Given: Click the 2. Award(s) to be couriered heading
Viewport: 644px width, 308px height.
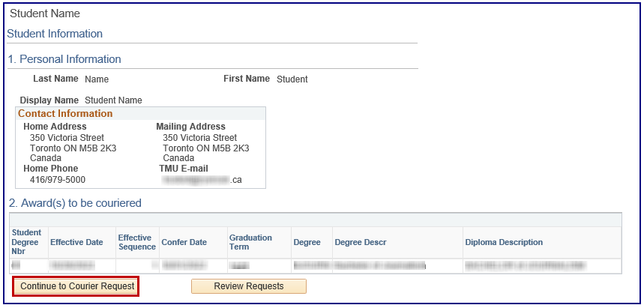Looking at the screenshot, I should click(74, 203).
